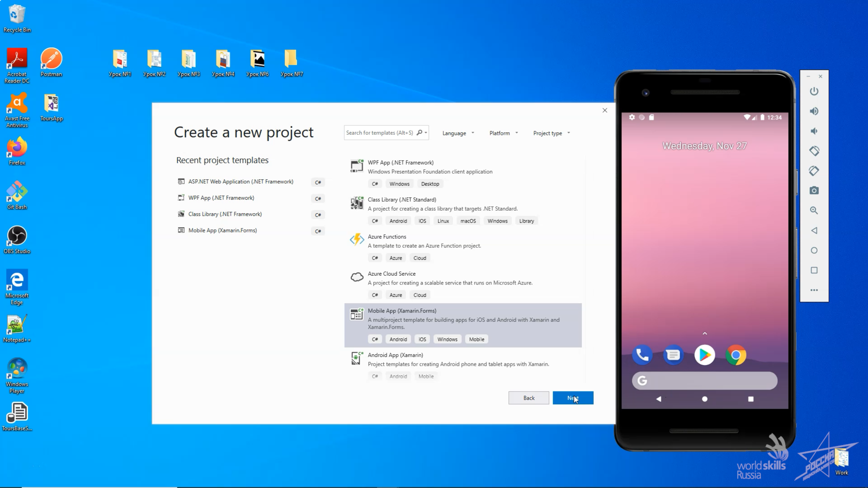Select the TourBaseS... file on desktop
868x488 pixels.
pyautogui.click(x=17, y=417)
